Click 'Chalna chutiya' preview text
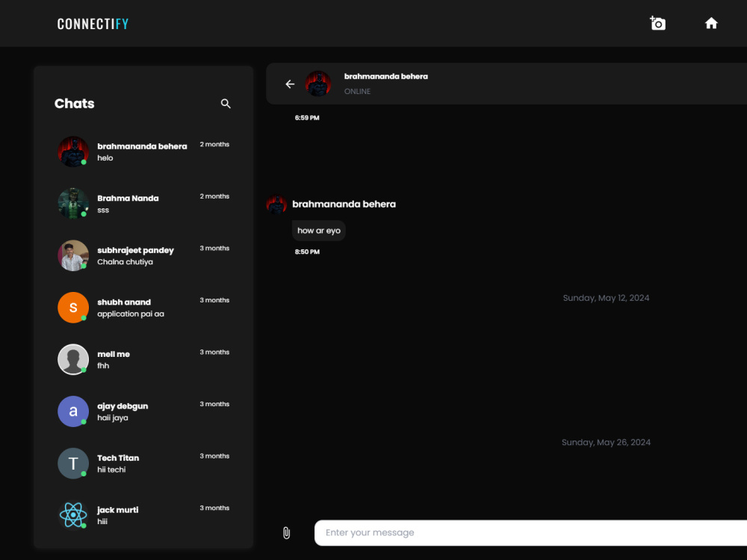The width and height of the screenshot is (747, 560). click(x=125, y=262)
